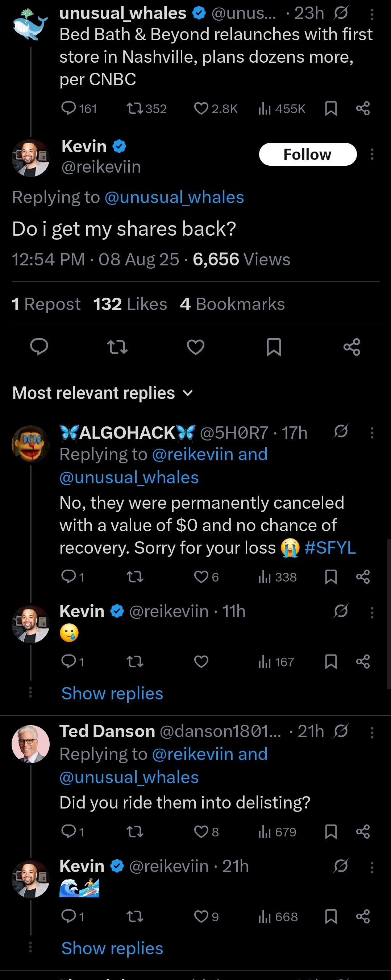Follow Kevin's account
This screenshot has height=980, width=391.
point(307,154)
